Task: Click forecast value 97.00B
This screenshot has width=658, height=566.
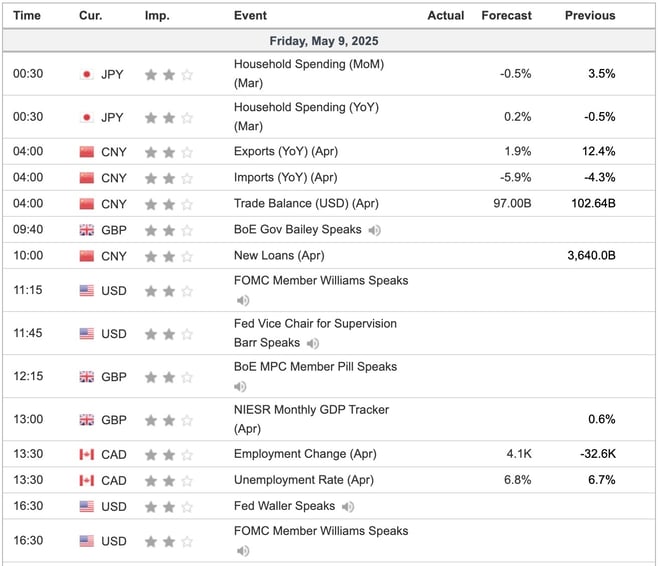Action: (x=512, y=203)
